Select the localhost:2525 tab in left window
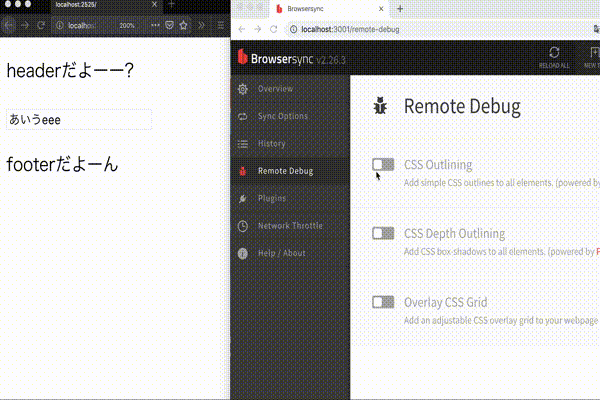 pyautogui.click(x=105, y=5)
